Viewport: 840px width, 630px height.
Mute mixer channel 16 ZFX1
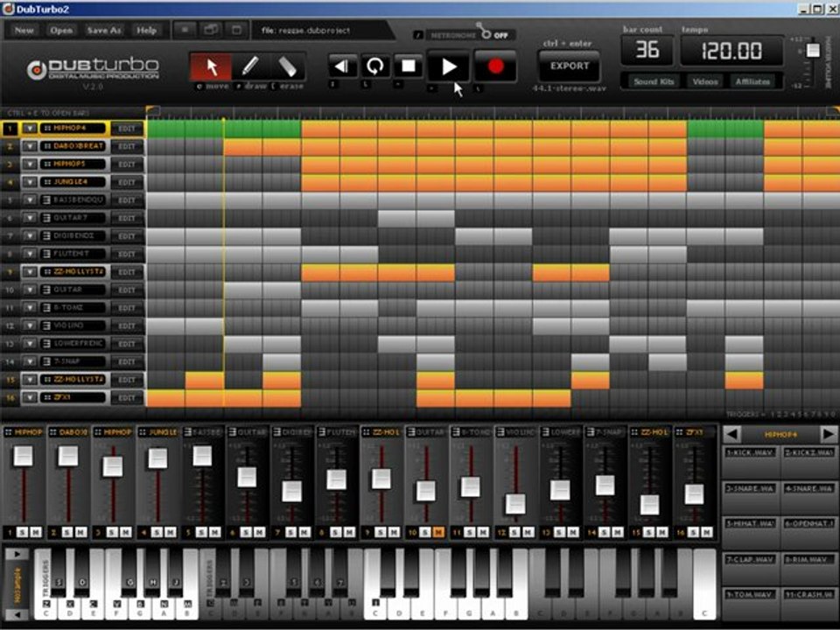(x=707, y=532)
